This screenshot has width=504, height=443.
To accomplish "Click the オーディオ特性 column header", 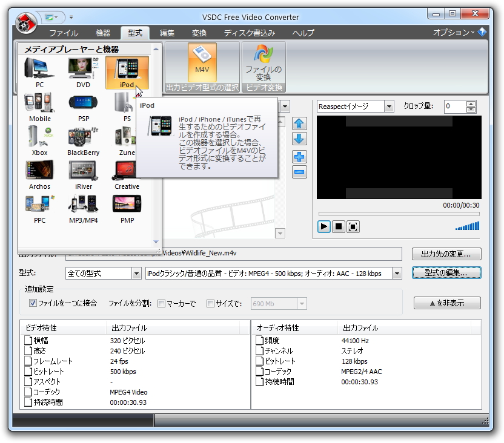I will point(294,328).
